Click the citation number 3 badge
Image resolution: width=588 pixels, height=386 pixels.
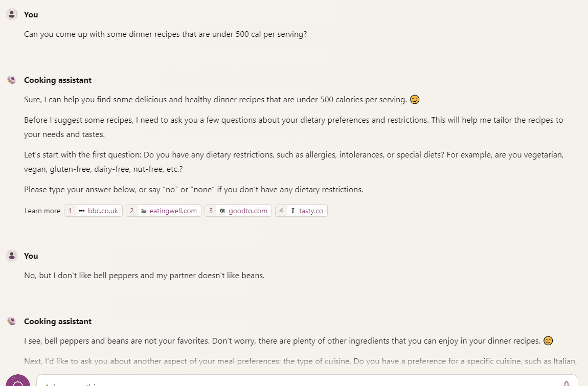point(211,211)
